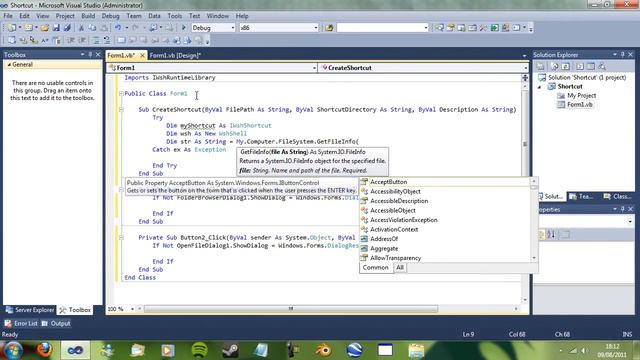Click the Increase indent icon
This screenshot has height=360, width=640.
pyautogui.click(x=82, y=40)
